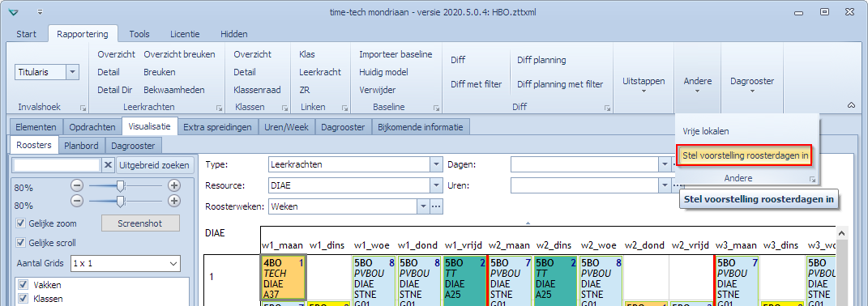Open the Diff group dialog launcher icon
This screenshot has height=306, width=868.
(x=607, y=108)
